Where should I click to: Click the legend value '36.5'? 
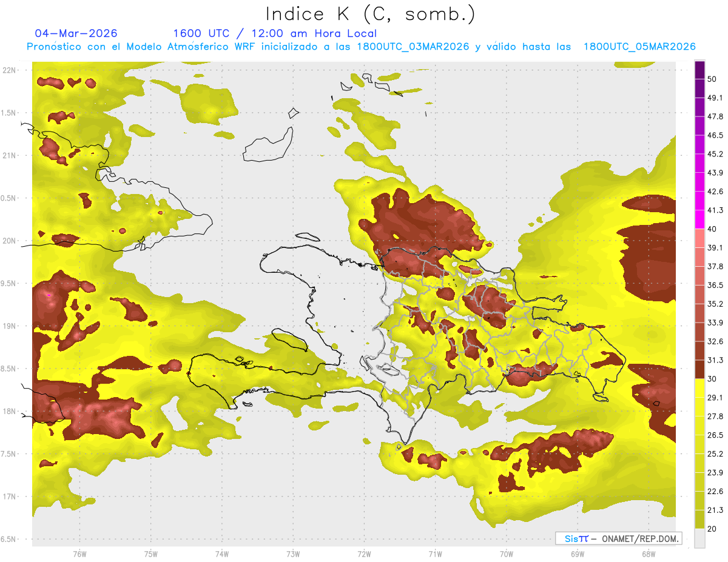point(715,285)
